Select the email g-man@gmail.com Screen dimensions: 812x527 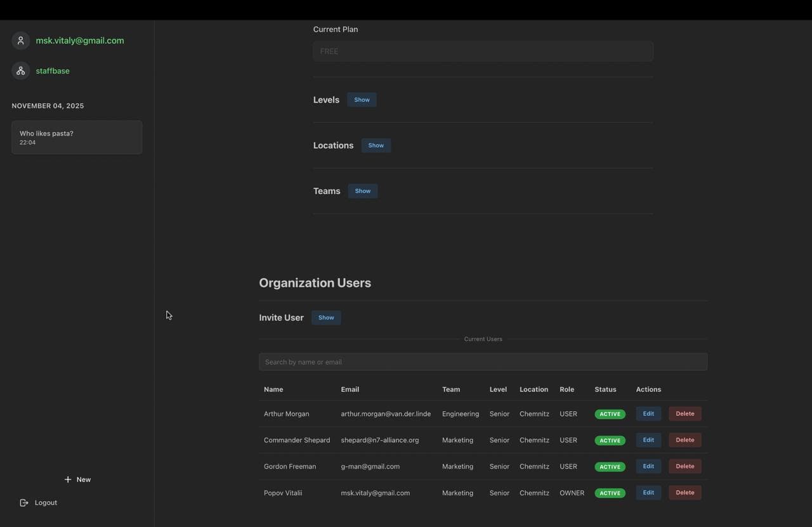pyautogui.click(x=370, y=467)
